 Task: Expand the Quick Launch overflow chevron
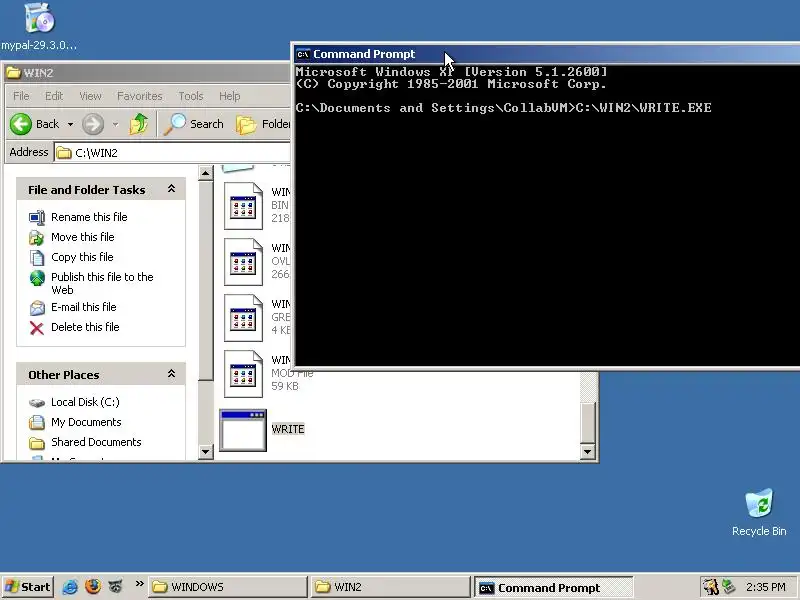pos(139,584)
